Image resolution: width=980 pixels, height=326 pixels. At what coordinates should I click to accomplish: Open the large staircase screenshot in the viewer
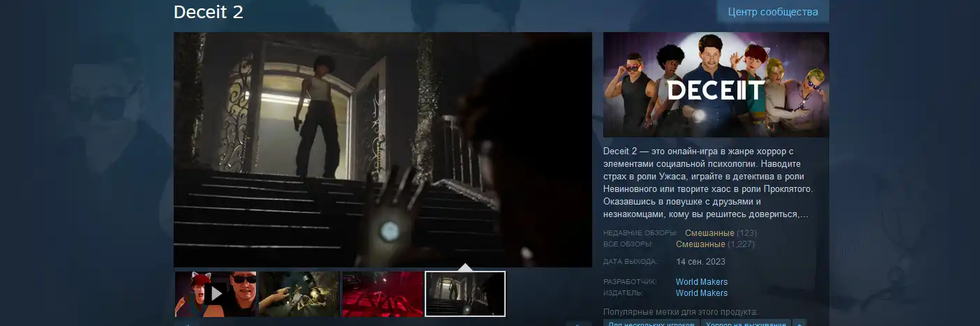click(x=383, y=149)
